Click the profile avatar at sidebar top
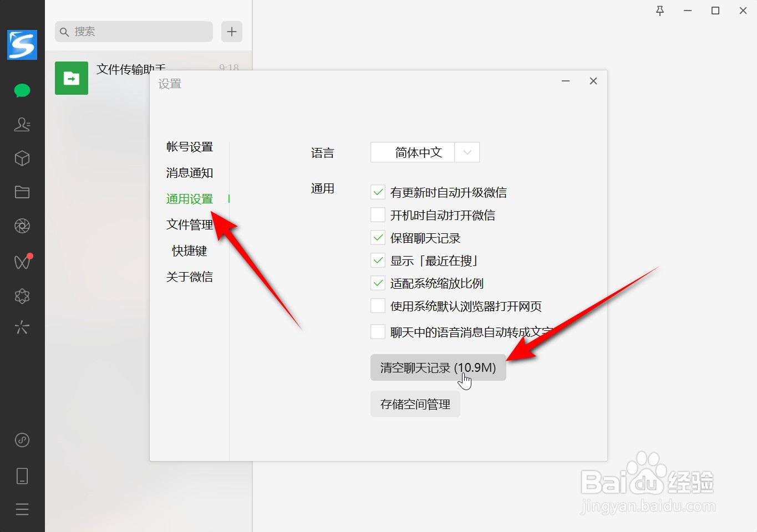Screen dimensions: 757x532 coord(22,45)
